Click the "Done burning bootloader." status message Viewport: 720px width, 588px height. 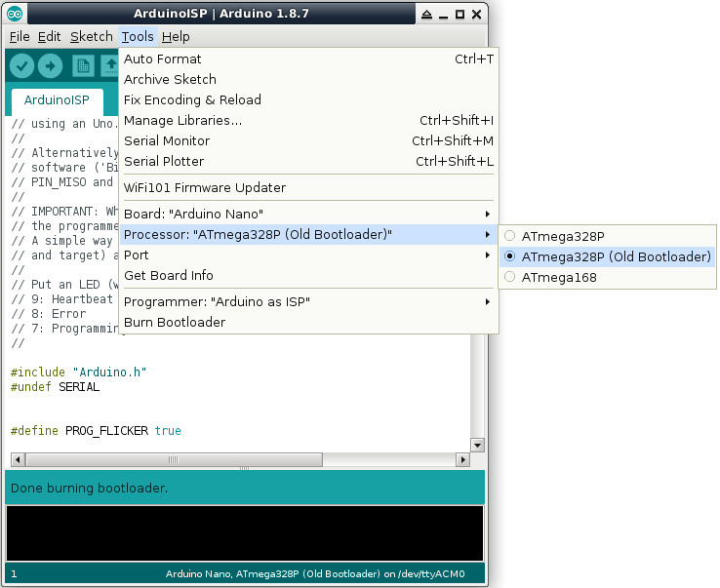point(89,488)
